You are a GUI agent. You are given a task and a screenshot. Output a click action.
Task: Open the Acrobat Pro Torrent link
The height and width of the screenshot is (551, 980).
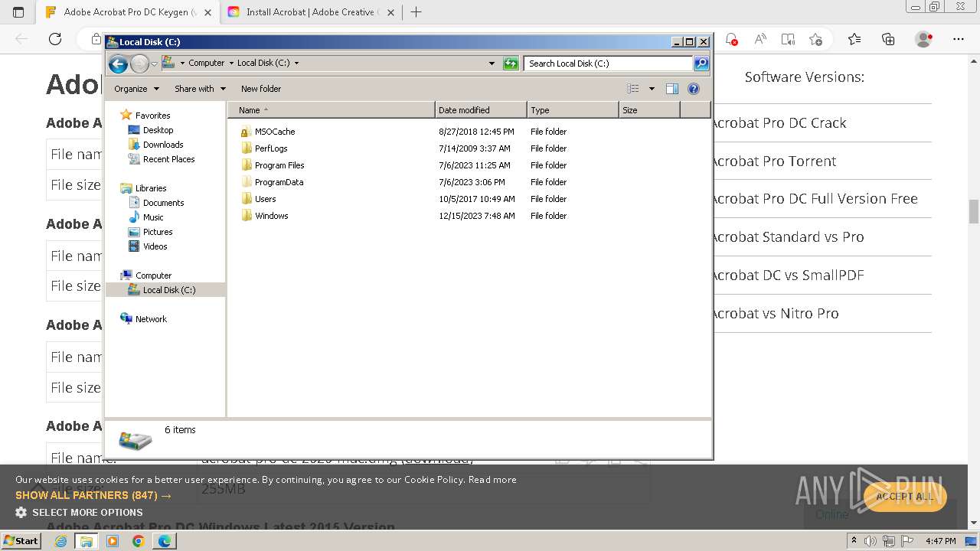774,161
